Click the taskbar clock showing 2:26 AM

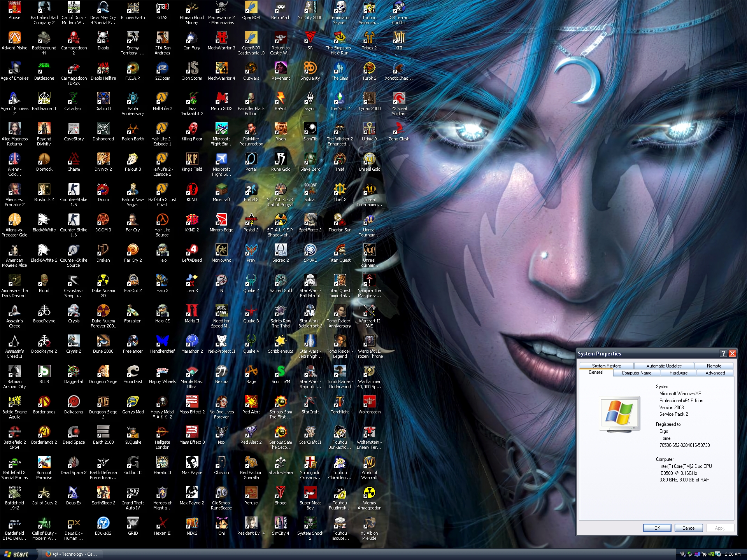733,554
